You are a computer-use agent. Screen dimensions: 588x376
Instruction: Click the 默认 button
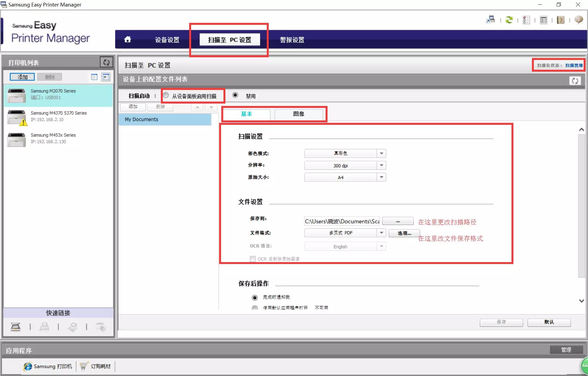(549, 322)
